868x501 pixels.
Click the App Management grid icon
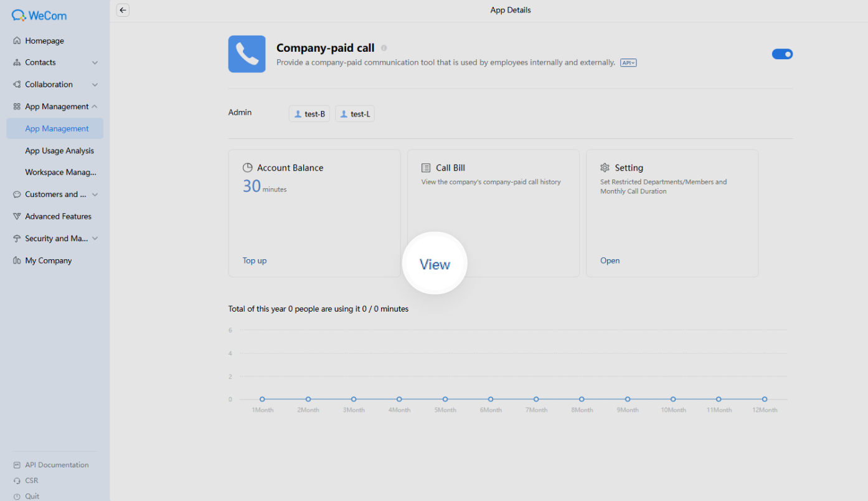[17, 107]
